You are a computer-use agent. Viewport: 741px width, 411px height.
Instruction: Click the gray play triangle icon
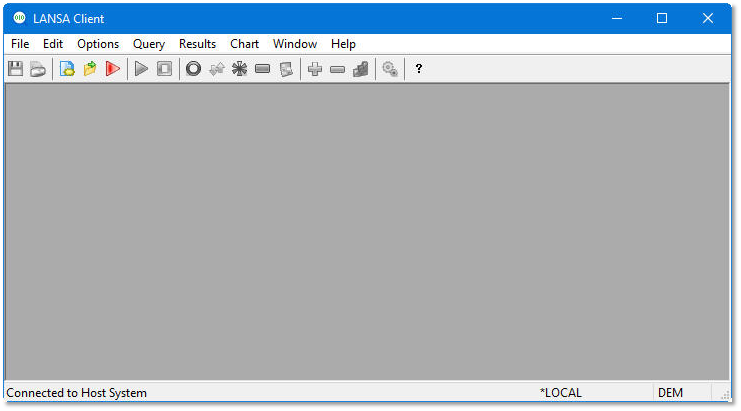coord(141,69)
